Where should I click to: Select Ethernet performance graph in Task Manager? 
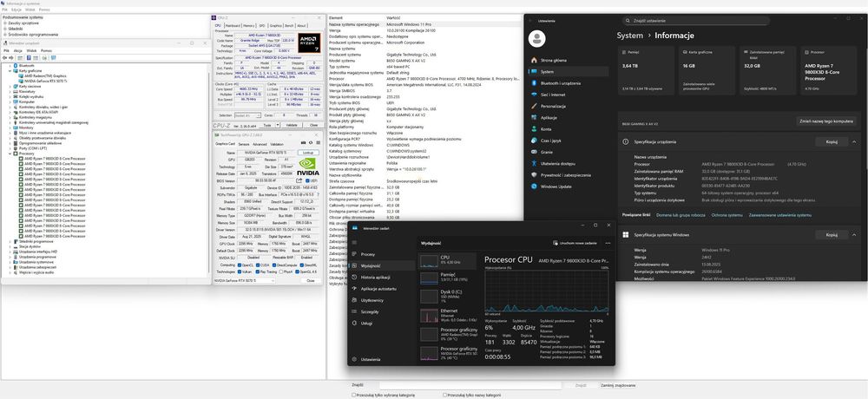point(448,315)
